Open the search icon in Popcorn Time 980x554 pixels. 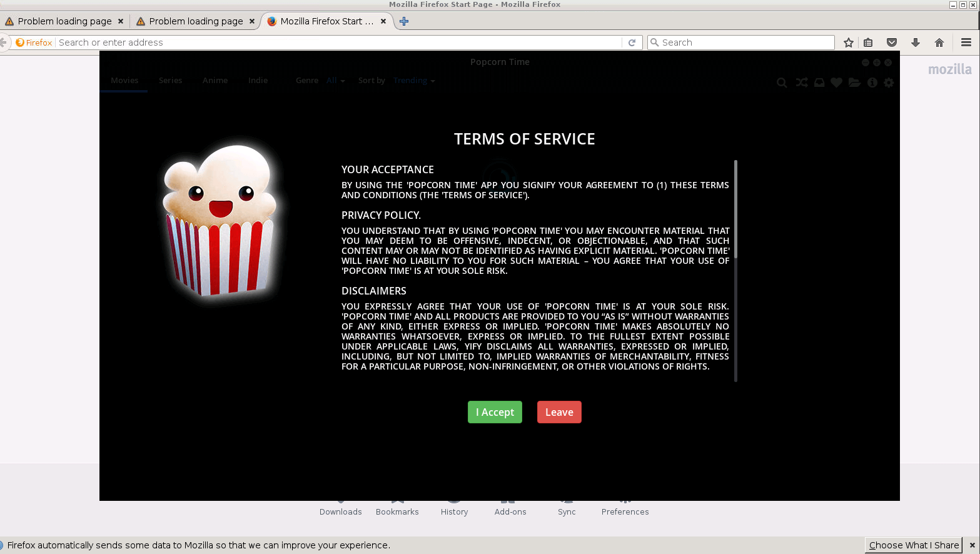tap(782, 82)
